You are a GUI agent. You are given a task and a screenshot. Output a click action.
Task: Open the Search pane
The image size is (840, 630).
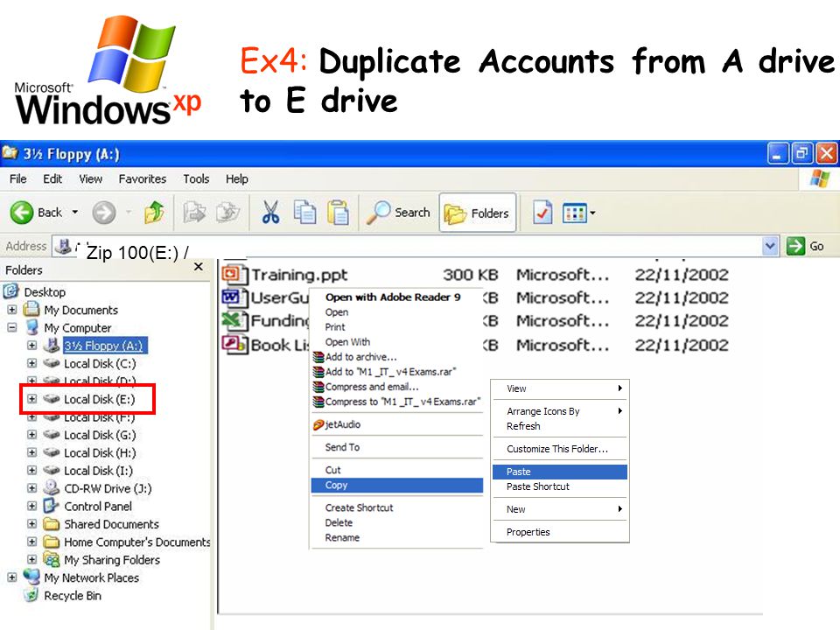399,213
